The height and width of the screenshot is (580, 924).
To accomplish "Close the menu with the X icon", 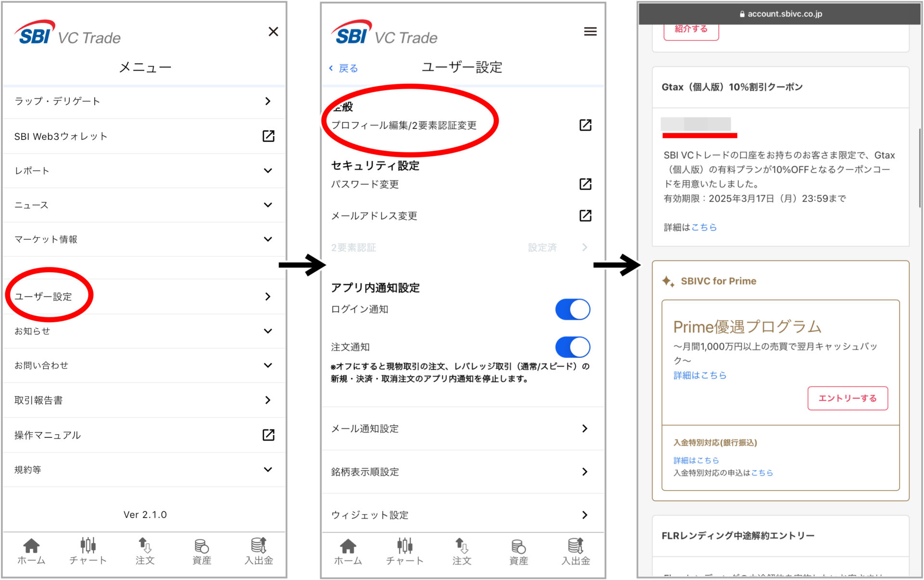I will pos(273,32).
